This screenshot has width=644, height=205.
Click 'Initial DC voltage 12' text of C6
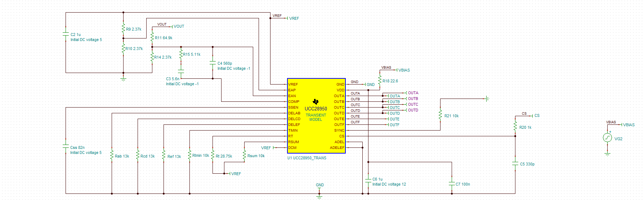point(389,184)
